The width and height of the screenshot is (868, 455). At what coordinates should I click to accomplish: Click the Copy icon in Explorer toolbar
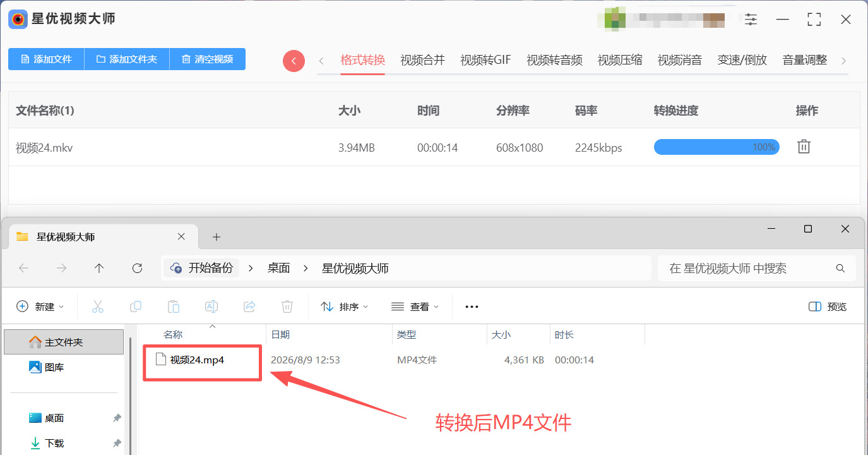(x=135, y=306)
